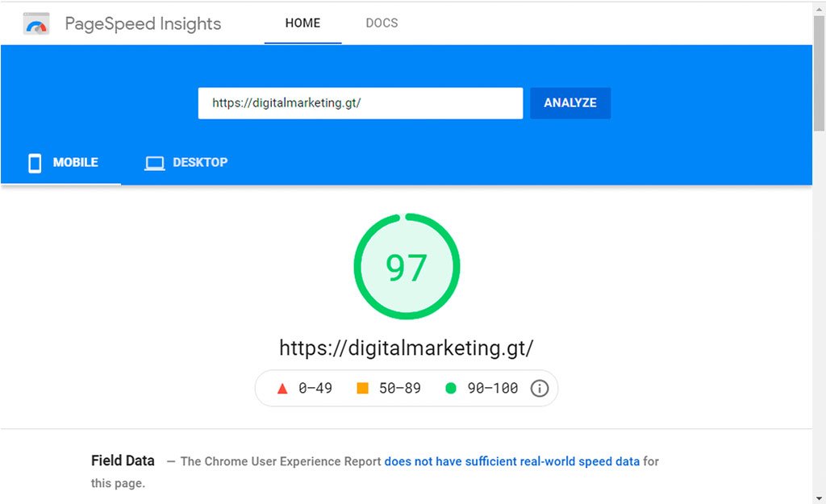
Task: Click the https://digitalmarketing.gt/ heading below score
Action: point(407,348)
